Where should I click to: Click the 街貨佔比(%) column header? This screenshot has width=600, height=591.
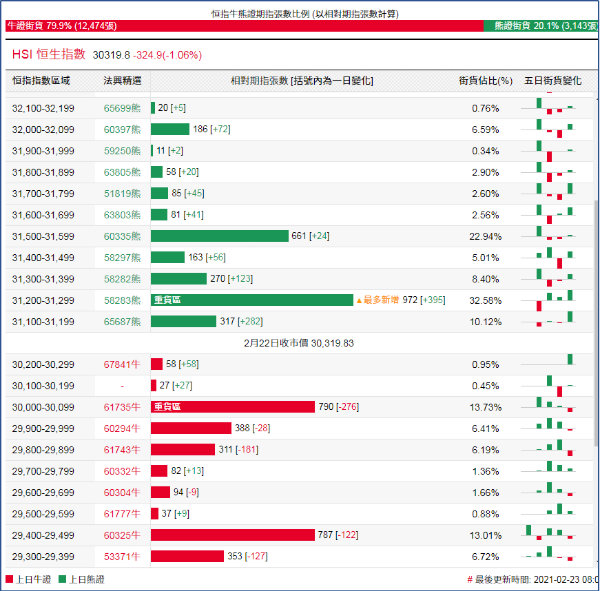click(x=486, y=81)
